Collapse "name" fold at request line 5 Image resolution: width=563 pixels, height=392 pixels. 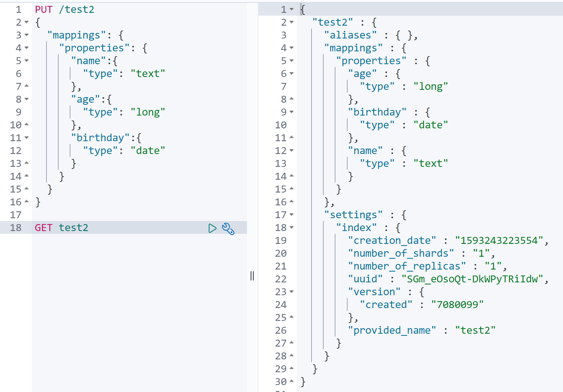coord(27,61)
